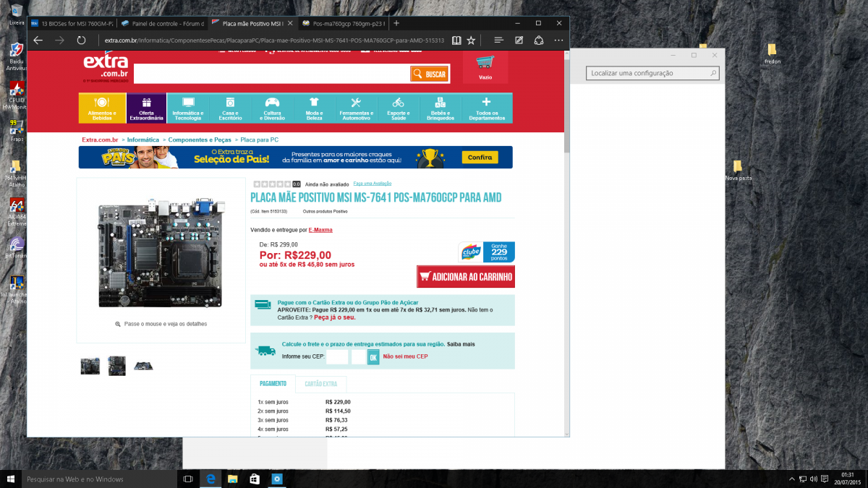
Task: Switch to 13 BIOSes for MSI tab
Action: pos(72,23)
